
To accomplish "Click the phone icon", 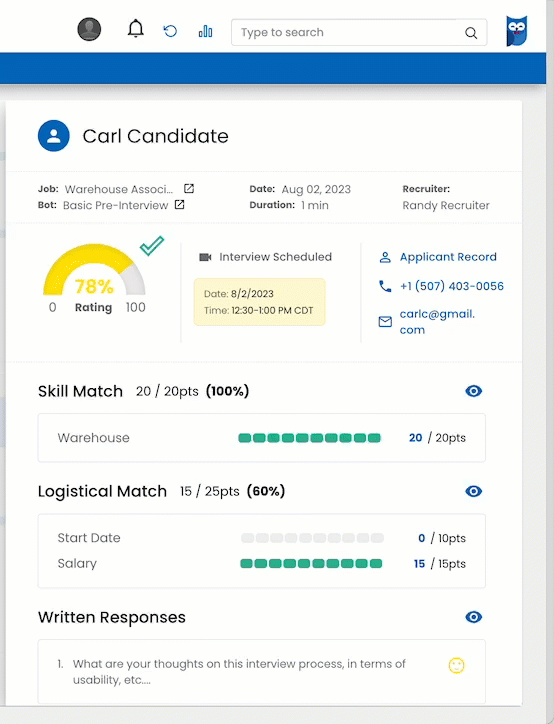I will pyautogui.click(x=385, y=286).
